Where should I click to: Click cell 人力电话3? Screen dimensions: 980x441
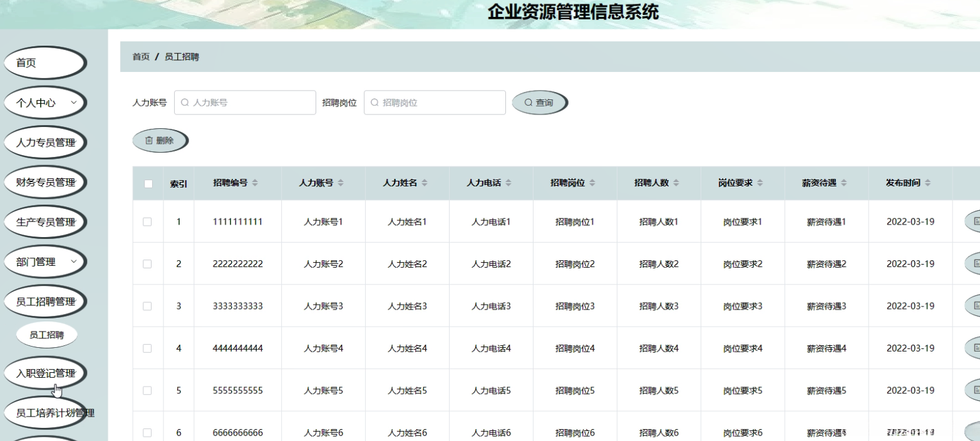pos(491,306)
